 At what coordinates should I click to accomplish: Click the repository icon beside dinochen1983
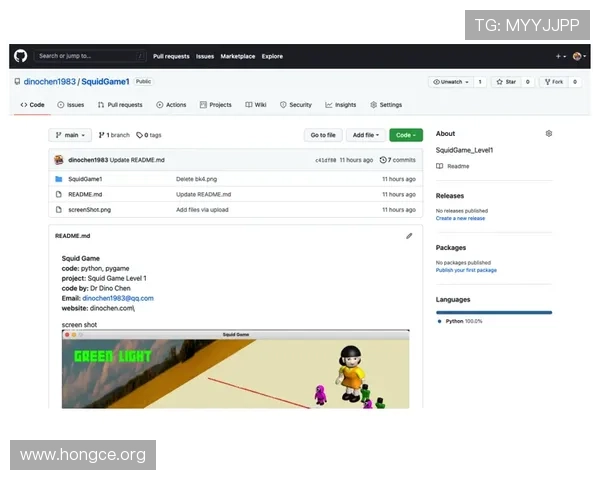point(17,82)
